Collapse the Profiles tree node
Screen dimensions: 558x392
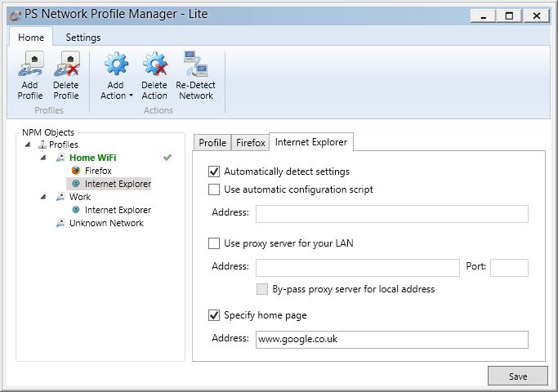pos(29,145)
